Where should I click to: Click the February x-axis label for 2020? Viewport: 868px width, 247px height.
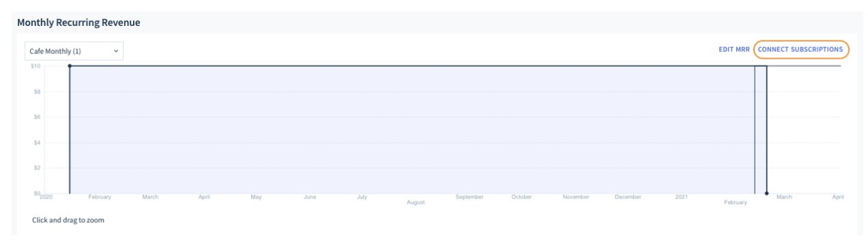(100, 197)
